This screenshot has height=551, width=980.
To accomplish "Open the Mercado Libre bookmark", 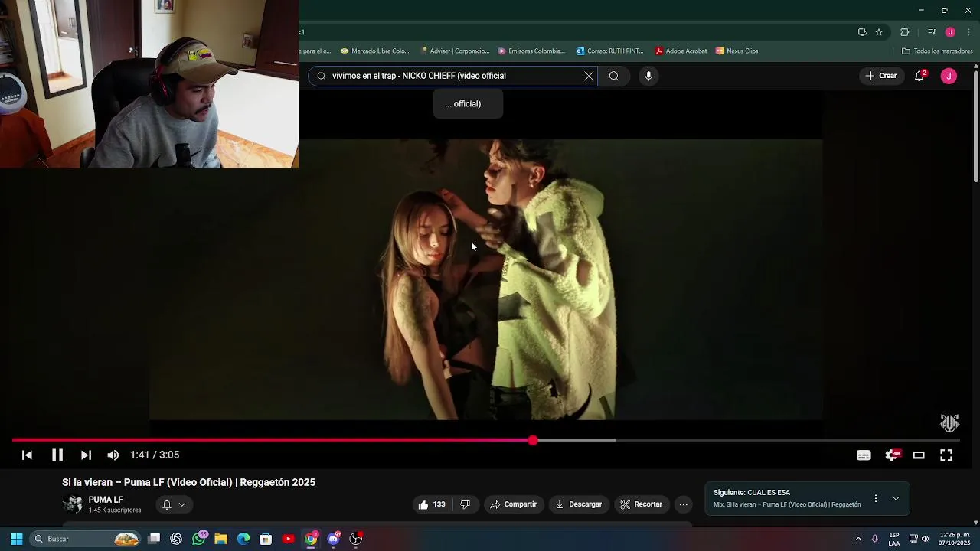I will 375,51.
